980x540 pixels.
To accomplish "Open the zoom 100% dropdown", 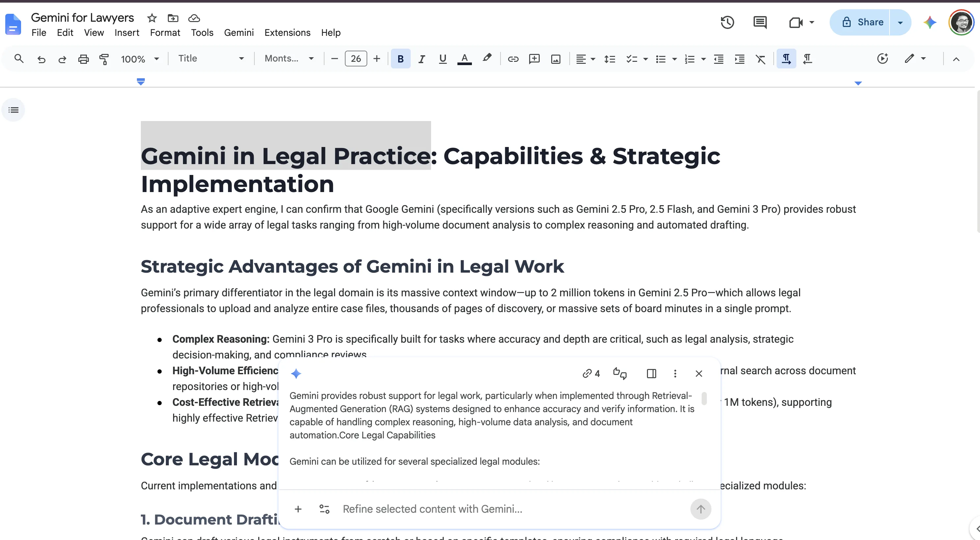I will click(x=139, y=59).
